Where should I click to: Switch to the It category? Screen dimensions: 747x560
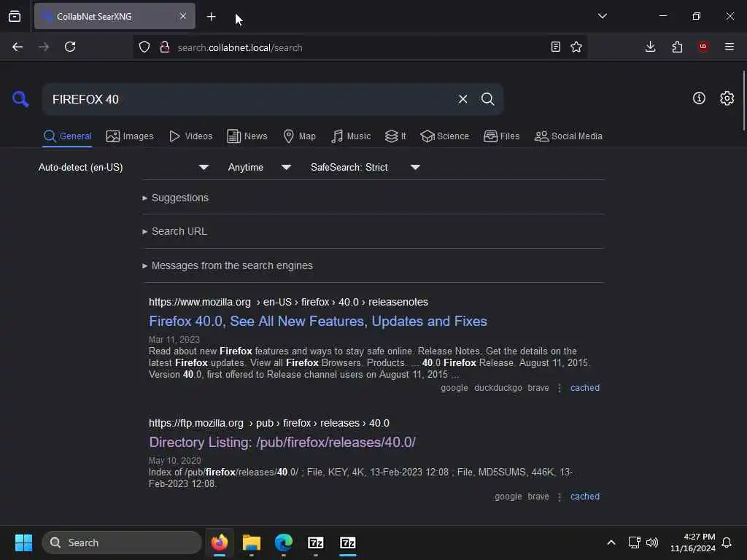395,136
